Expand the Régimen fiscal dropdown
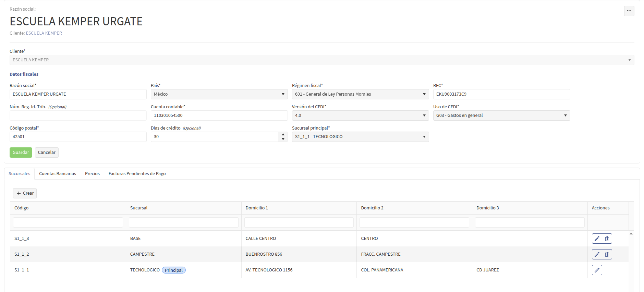Screen dimensions: 644x292 pyautogui.click(x=360, y=94)
